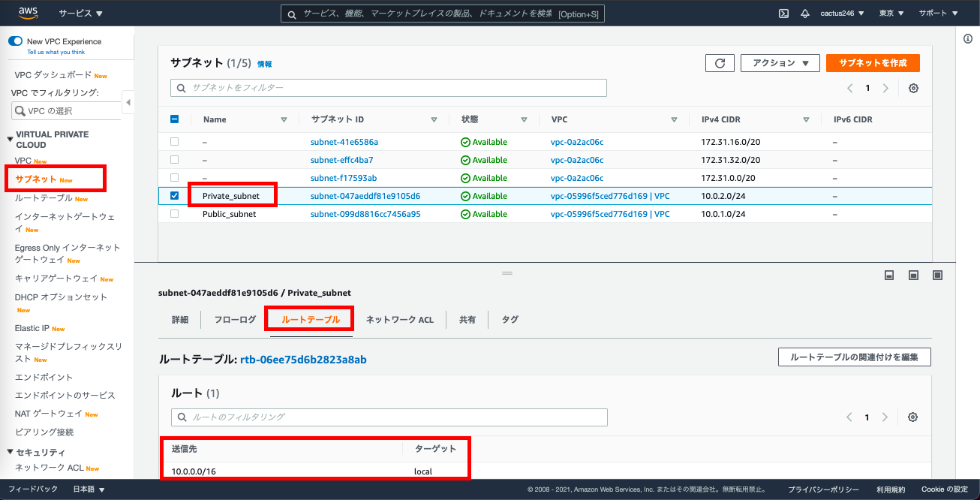Click the info circle icon at right edge
Screen dimensions: 980x500
[968, 38]
